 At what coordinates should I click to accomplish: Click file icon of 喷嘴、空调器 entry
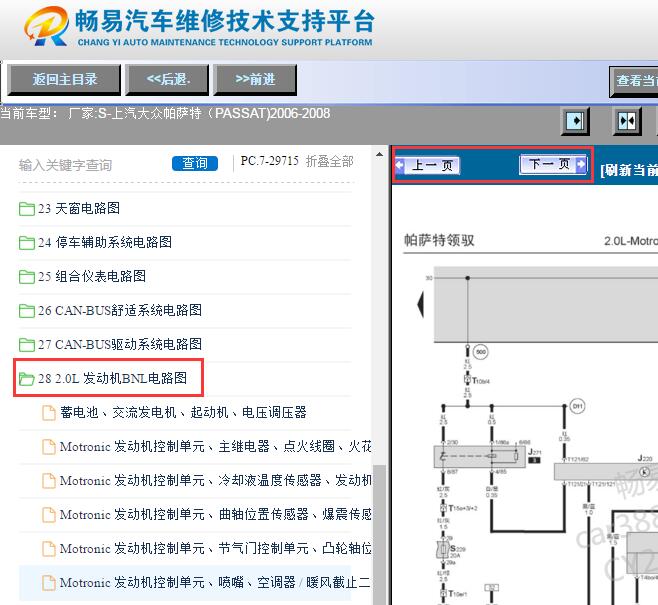click(49, 582)
